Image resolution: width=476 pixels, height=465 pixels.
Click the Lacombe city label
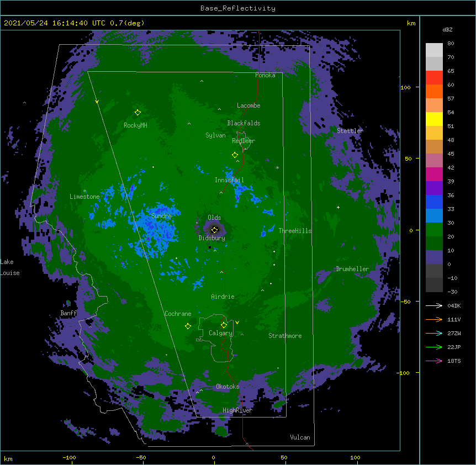click(x=248, y=105)
